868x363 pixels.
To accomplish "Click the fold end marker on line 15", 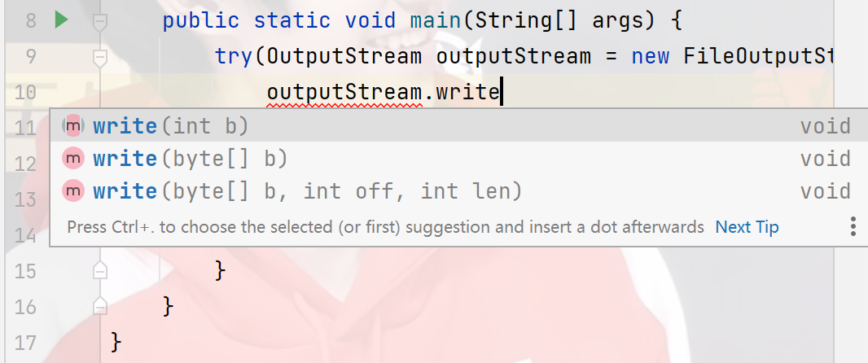I will (x=99, y=270).
